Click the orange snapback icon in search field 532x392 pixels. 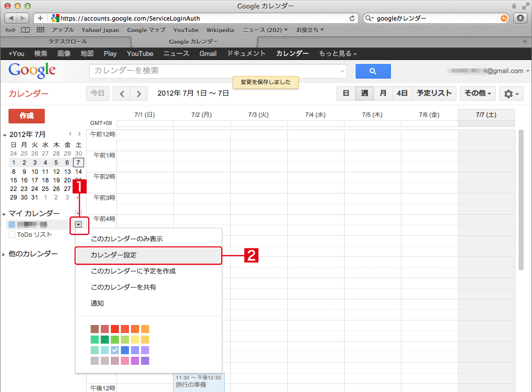coord(504,18)
